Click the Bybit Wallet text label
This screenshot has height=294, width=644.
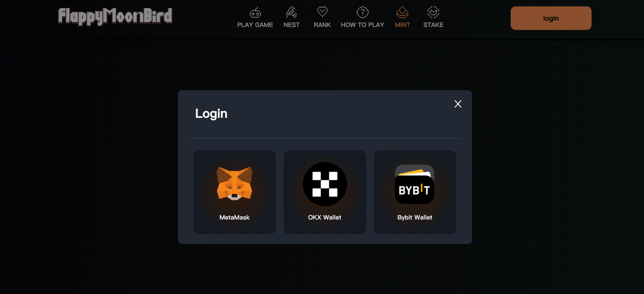(x=415, y=217)
